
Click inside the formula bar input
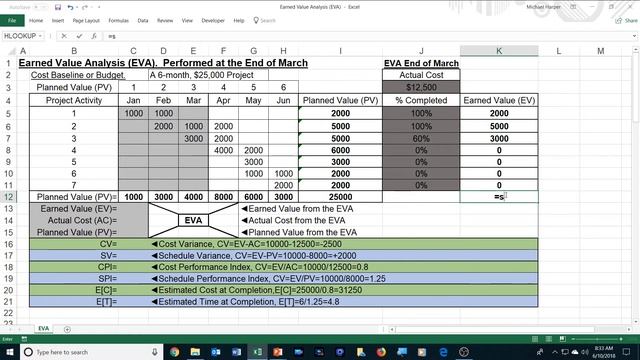(367, 36)
